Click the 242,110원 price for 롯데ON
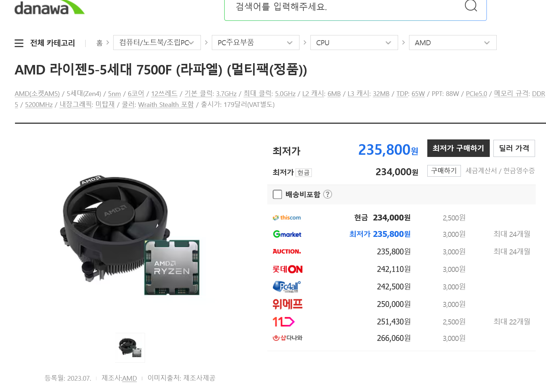The image size is (546, 392). pyautogui.click(x=394, y=269)
